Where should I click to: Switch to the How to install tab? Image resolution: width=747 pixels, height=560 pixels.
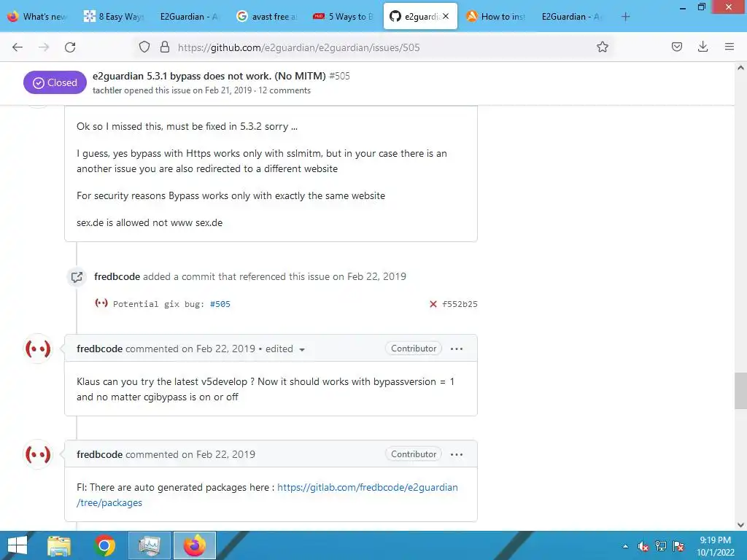click(x=496, y=16)
